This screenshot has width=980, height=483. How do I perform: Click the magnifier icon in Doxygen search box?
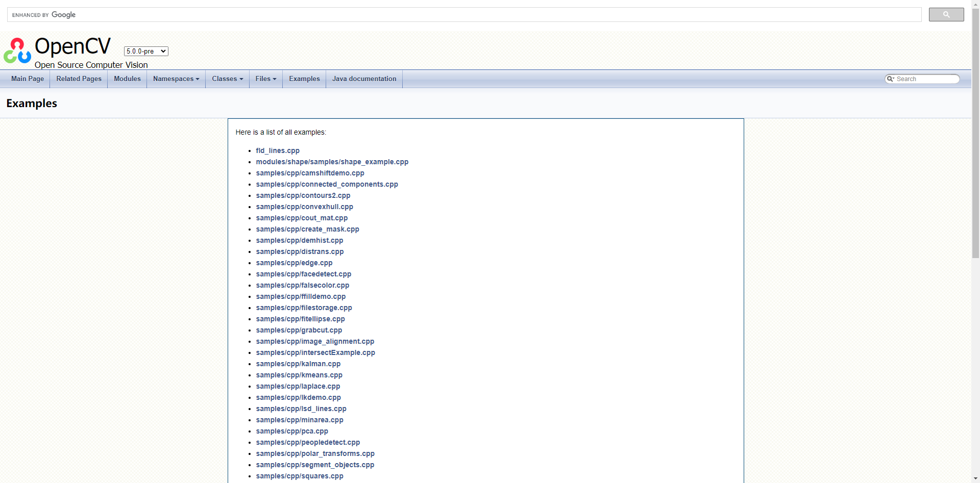point(891,79)
